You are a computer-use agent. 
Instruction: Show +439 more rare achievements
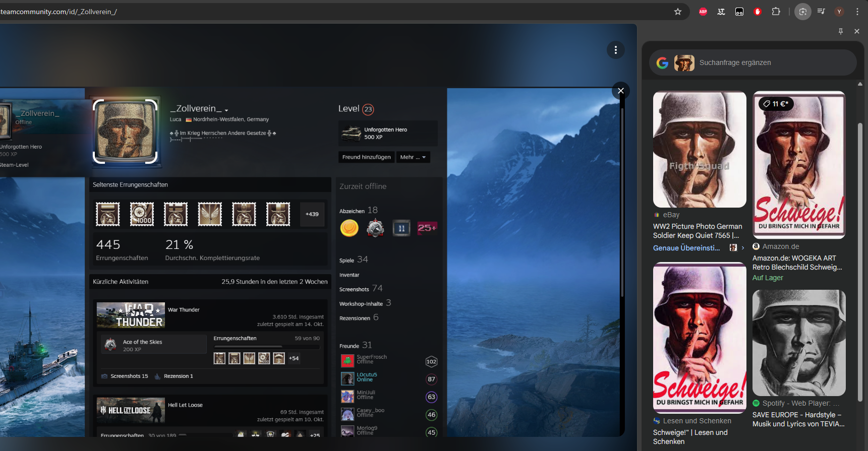pos(312,214)
